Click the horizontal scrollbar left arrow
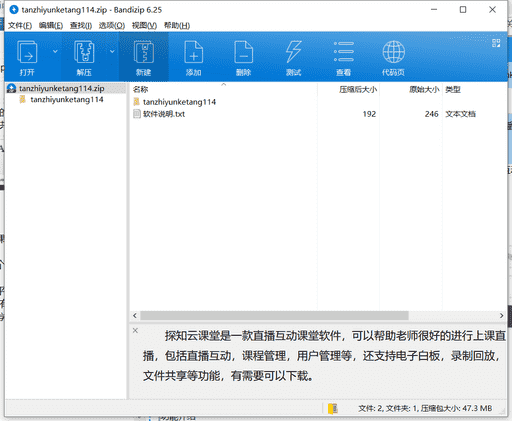This screenshot has height=421, width=512. point(135,315)
